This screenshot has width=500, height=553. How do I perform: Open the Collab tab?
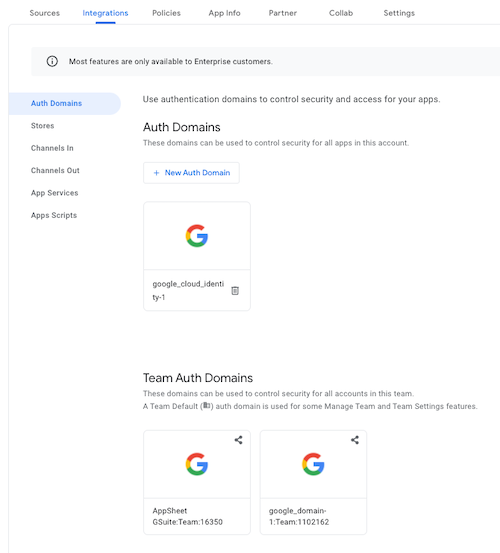pos(341,13)
